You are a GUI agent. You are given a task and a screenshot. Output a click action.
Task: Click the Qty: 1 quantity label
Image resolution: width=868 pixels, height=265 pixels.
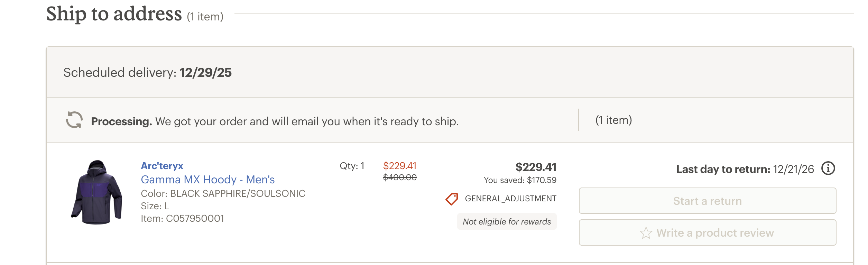coord(352,166)
